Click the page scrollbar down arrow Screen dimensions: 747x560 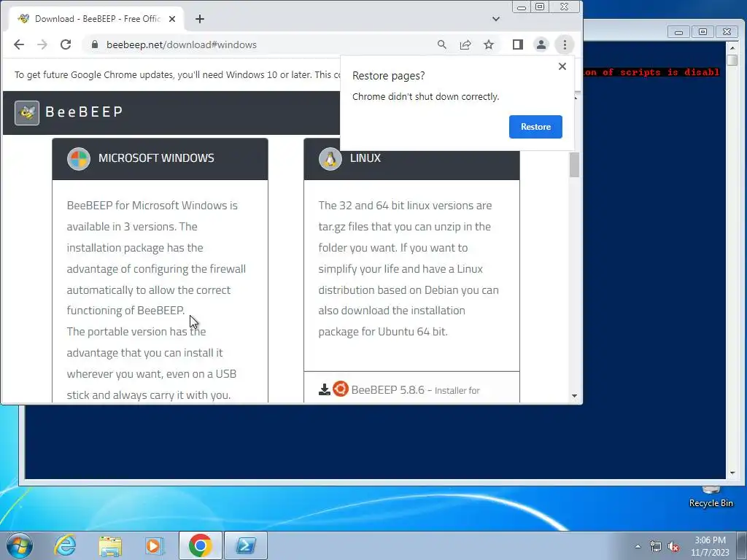coord(574,396)
